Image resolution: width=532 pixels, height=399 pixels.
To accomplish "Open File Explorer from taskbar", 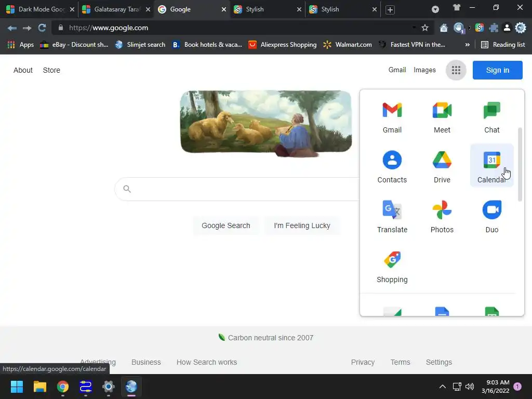I will click(x=39, y=387).
